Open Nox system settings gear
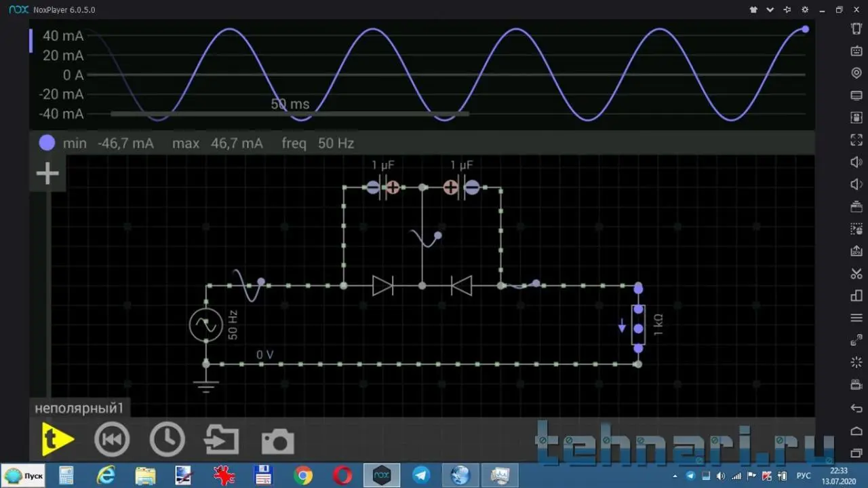 (x=805, y=10)
